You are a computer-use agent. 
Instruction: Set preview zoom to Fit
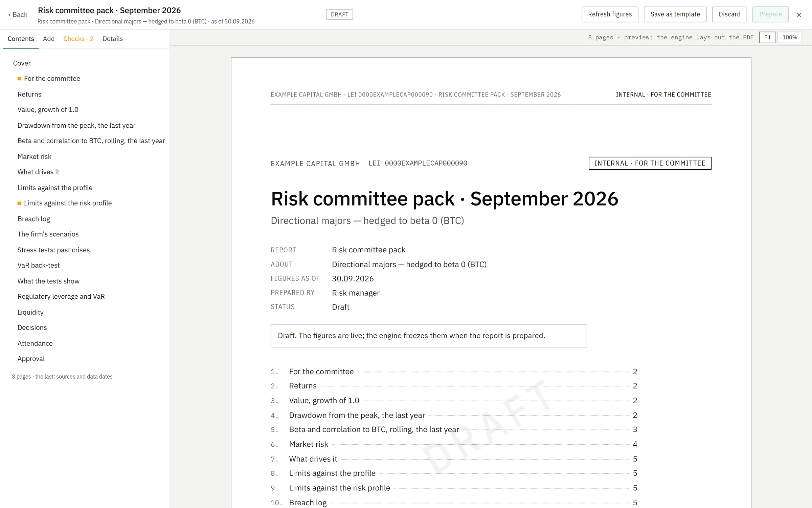767,37
